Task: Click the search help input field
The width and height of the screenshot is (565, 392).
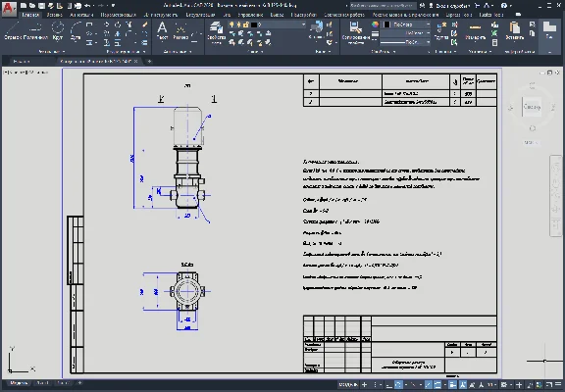Action: point(383,6)
